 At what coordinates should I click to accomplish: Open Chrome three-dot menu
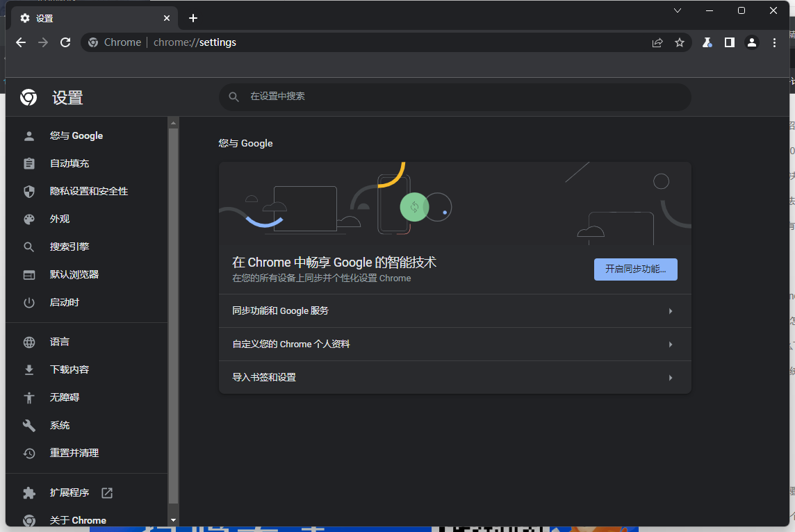[775, 42]
